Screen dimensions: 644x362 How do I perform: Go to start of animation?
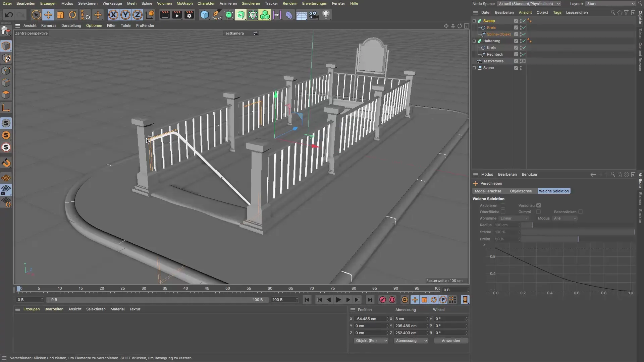[x=307, y=300]
